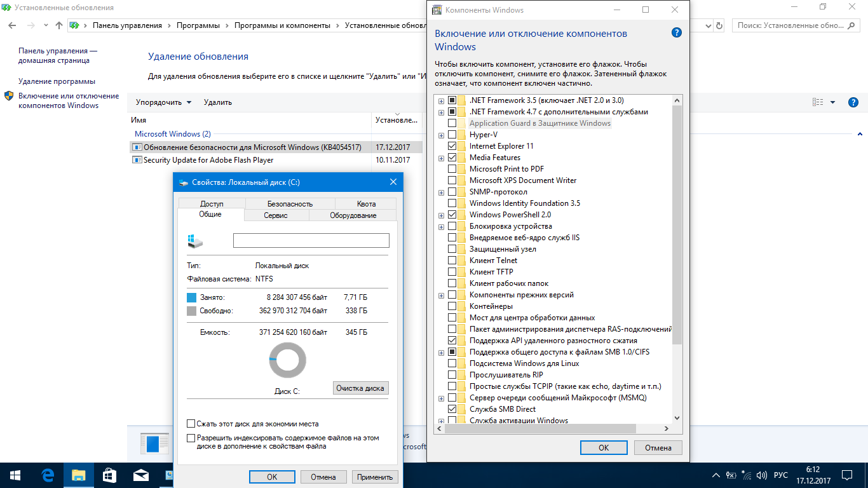Image resolution: width=868 pixels, height=488 pixels.
Task: Click the disk usage donut chart
Action: point(288,360)
